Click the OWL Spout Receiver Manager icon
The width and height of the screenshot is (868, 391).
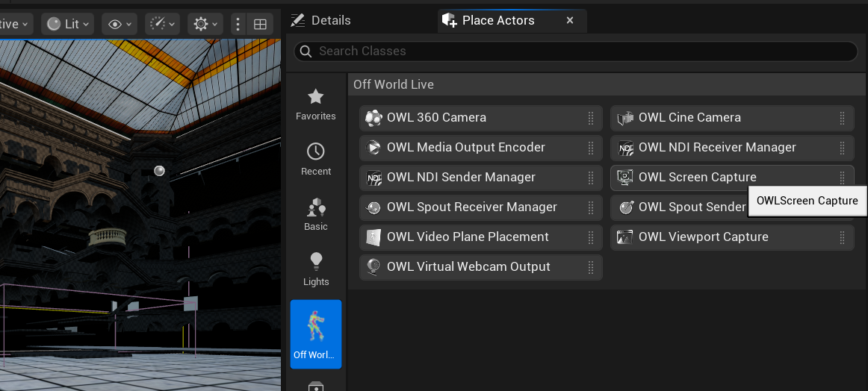tap(373, 207)
